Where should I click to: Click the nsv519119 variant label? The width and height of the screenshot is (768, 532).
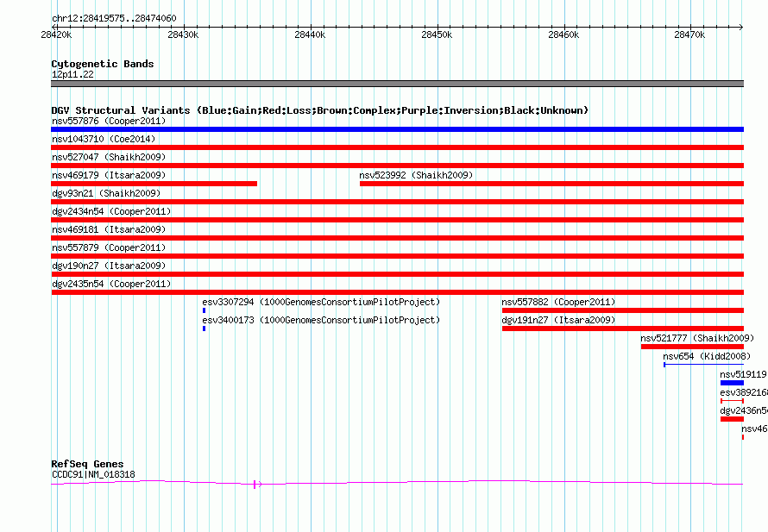click(x=744, y=374)
